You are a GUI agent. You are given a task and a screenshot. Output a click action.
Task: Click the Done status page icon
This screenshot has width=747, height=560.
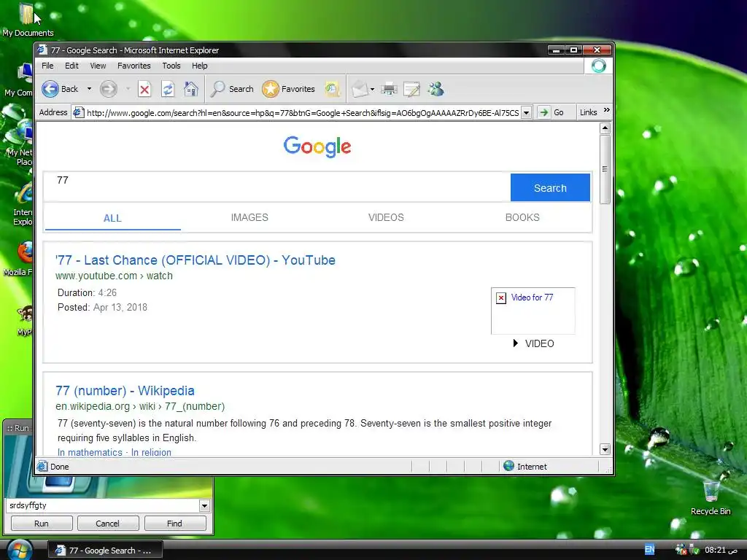tap(42, 466)
